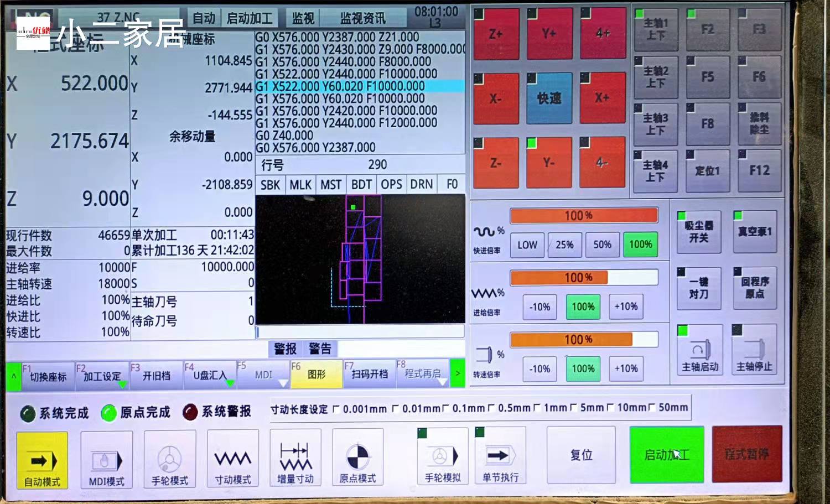Switch to the 警报 alarm tab
The height and width of the screenshot is (504, 830).
285,349
